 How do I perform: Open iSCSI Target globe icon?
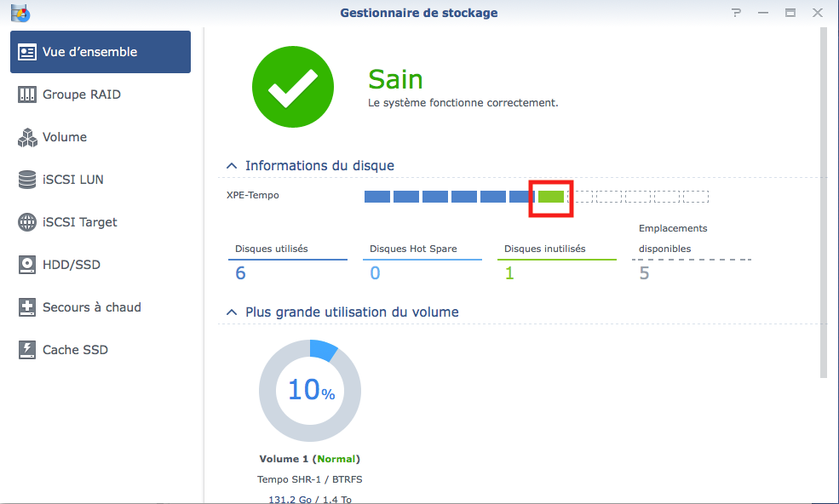tap(27, 222)
